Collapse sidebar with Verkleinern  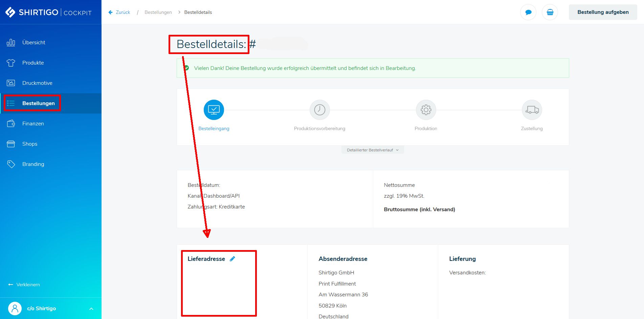24,285
